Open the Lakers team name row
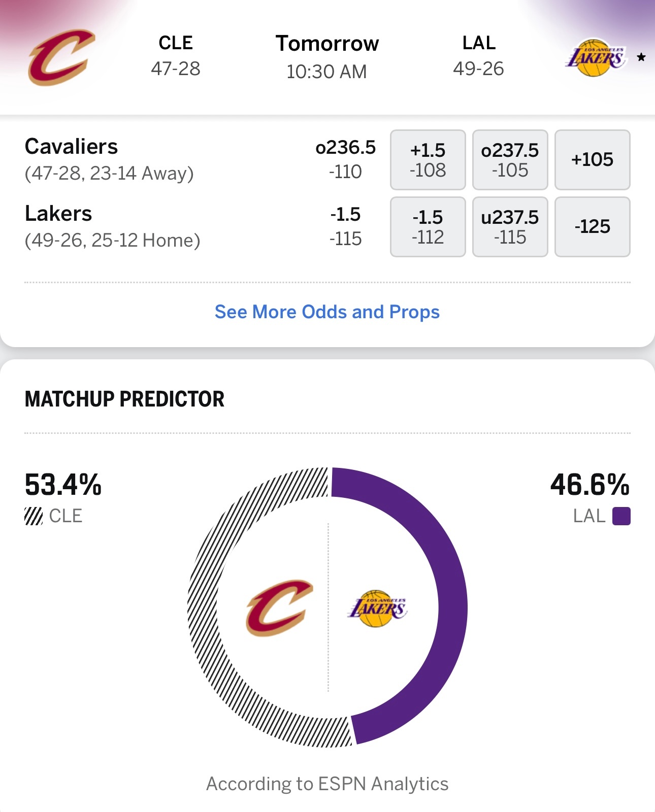Viewport: 655px width, 812px height. pos(58,214)
